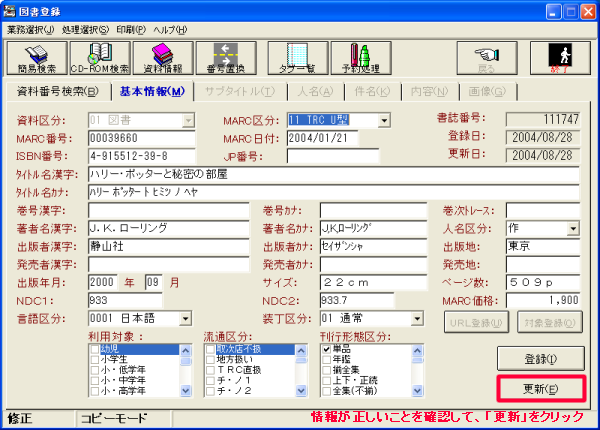Click scroll-down arrow of 流通区分 list
Viewport: 600px width, 430px height.
point(301,391)
